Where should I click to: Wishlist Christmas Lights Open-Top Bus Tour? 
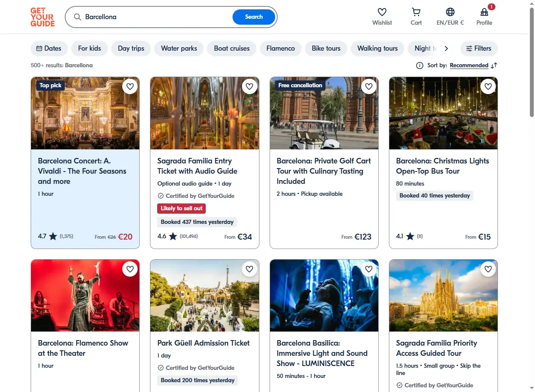488,86
